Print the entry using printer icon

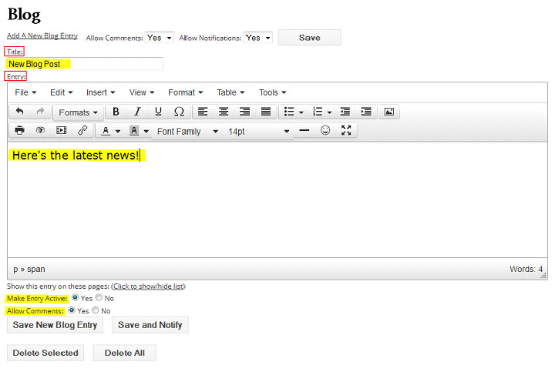pos(20,131)
